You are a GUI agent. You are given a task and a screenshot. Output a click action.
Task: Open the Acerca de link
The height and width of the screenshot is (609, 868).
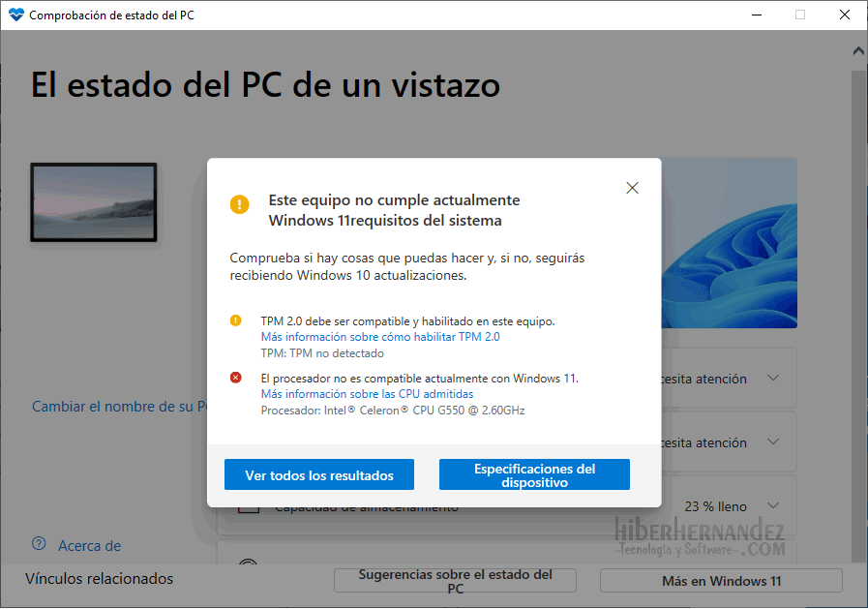(x=90, y=546)
